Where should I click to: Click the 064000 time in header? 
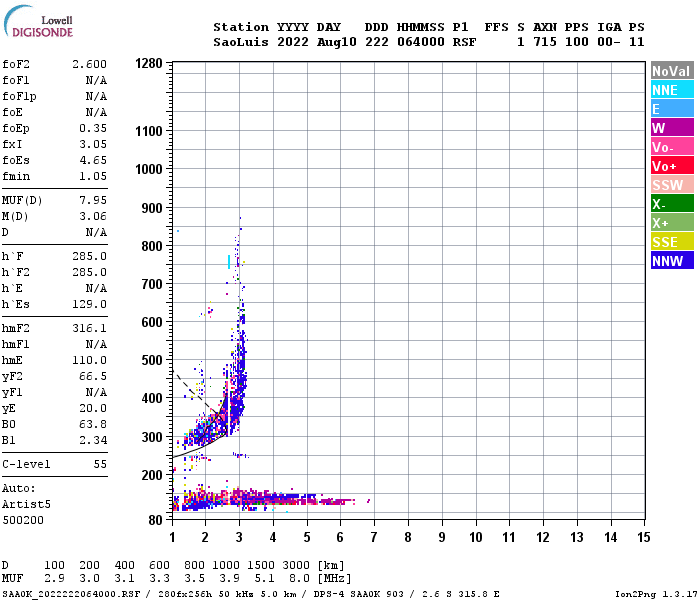tap(421, 42)
